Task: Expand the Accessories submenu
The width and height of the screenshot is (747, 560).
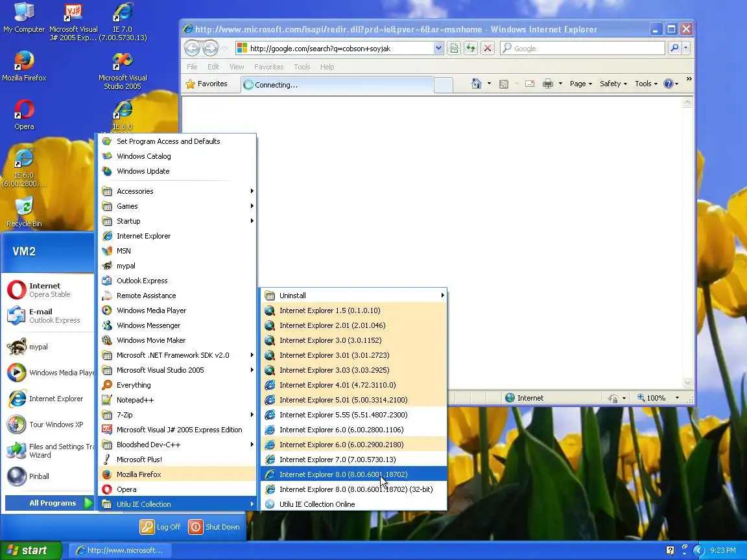Action: click(177, 191)
